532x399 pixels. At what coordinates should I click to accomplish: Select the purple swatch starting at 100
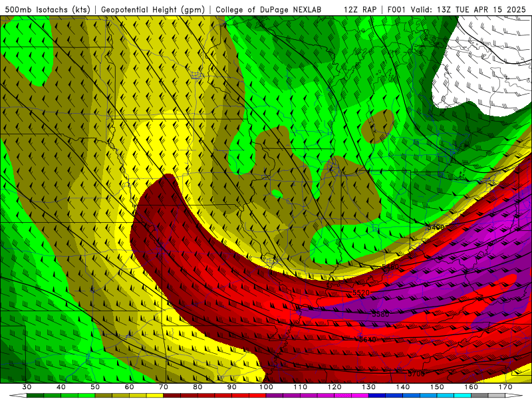point(275,396)
